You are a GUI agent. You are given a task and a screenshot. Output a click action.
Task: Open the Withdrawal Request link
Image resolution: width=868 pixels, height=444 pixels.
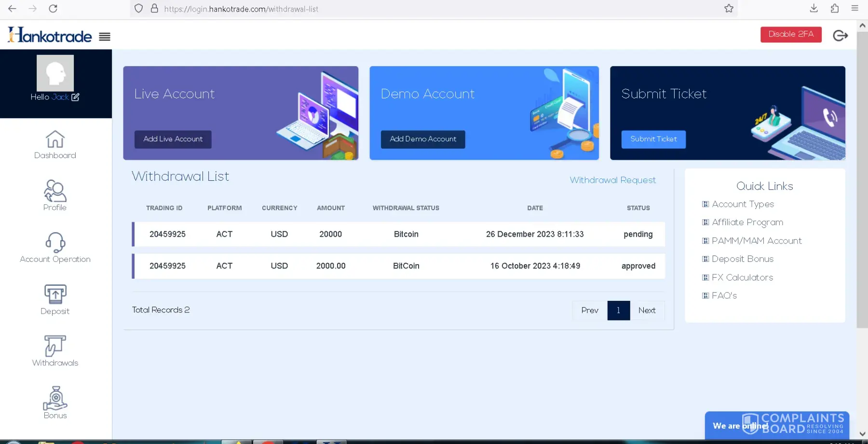[612, 180]
